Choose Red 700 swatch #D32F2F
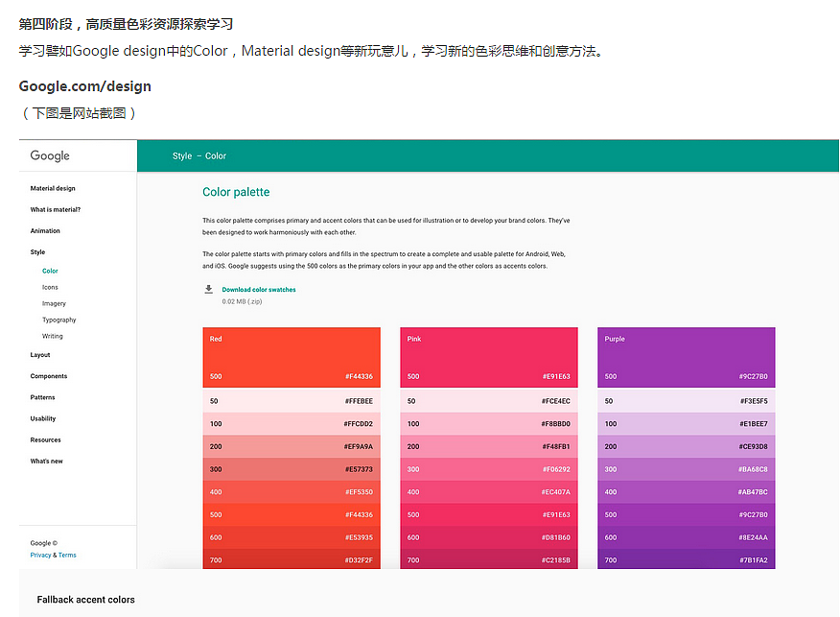 [x=292, y=559]
